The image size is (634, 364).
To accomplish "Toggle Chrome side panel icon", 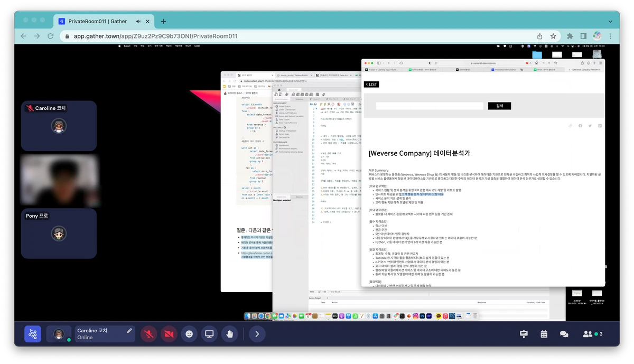I will click(583, 36).
